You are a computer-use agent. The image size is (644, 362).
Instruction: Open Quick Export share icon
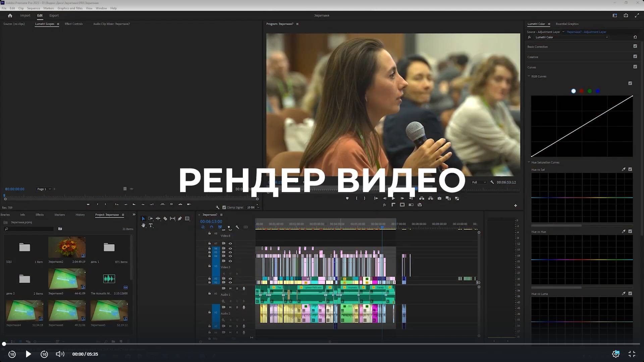(x=626, y=15)
